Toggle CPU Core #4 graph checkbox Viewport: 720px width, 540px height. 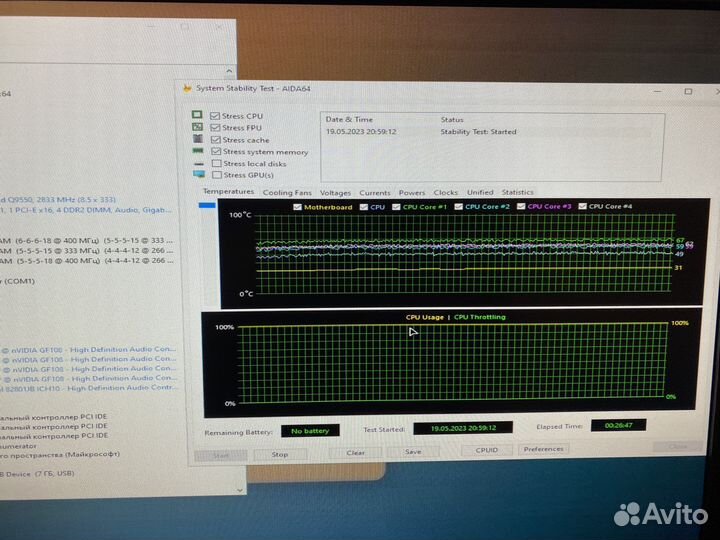(582, 206)
